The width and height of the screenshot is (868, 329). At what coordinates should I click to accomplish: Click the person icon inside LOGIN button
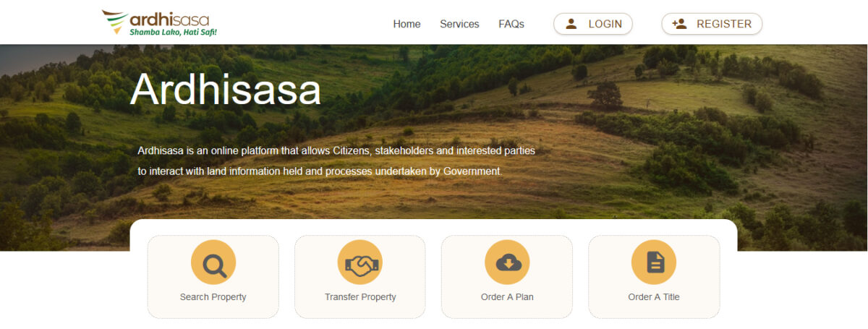pyautogui.click(x=571, y=24)
